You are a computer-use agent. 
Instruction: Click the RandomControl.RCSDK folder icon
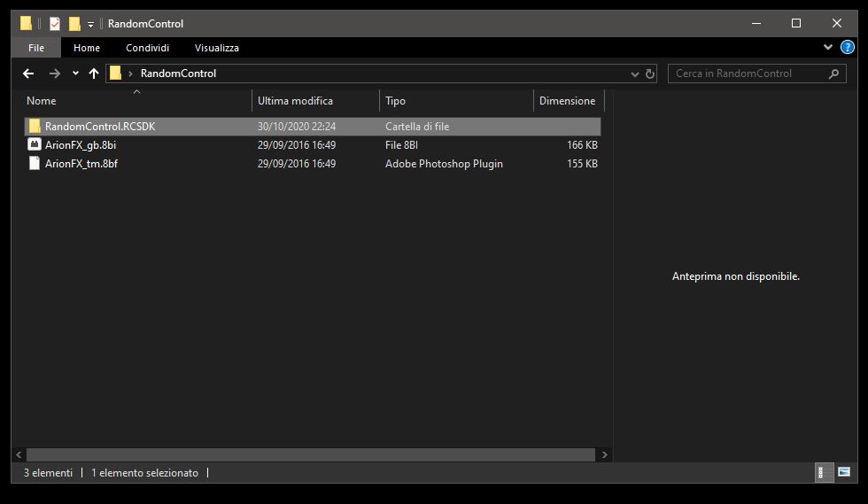[35, 127]
